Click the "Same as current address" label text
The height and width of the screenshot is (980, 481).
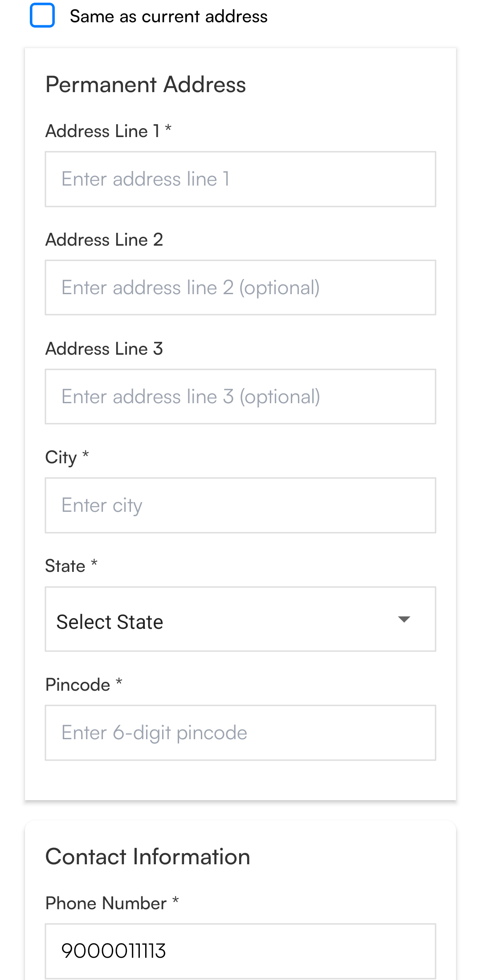tap(168, 16)
